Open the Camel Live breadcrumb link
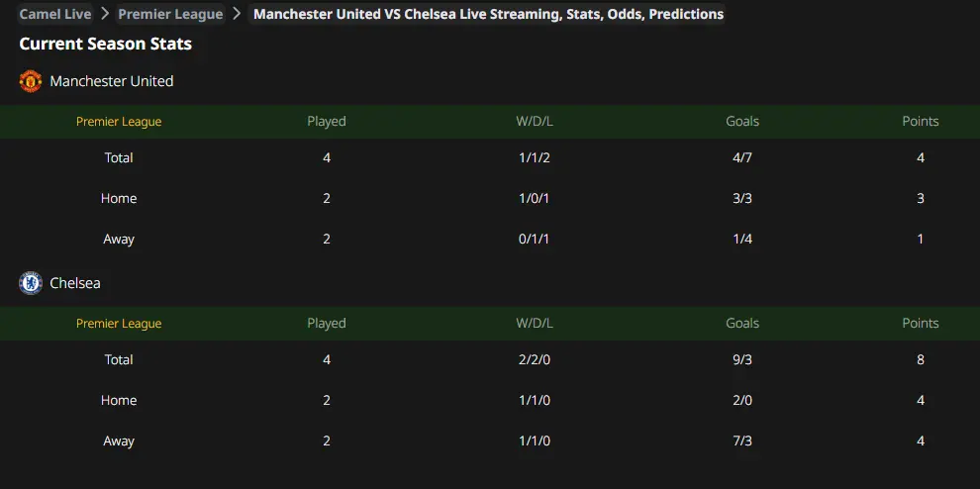The image size is (980, 489). 55,14
